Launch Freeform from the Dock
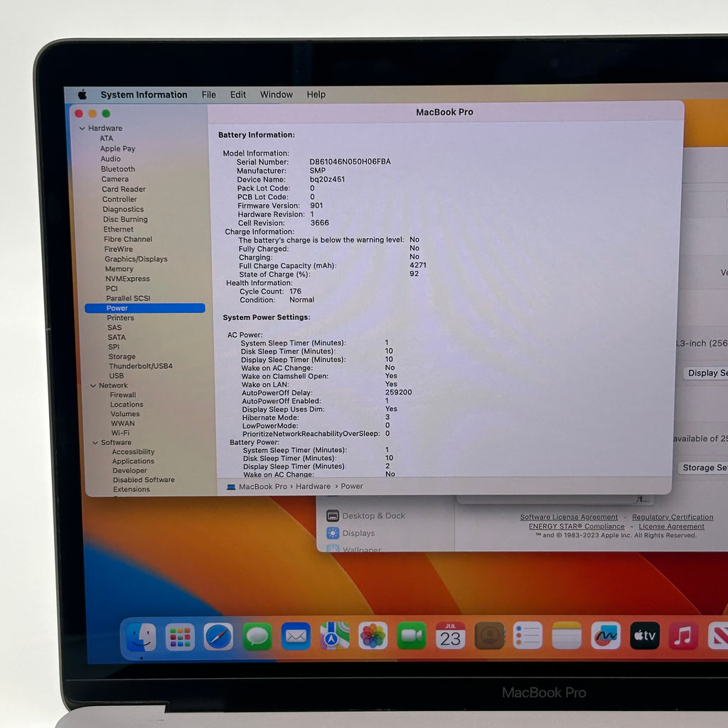The height and width of the screenshot is (728, 728). (x=606, y=635)
